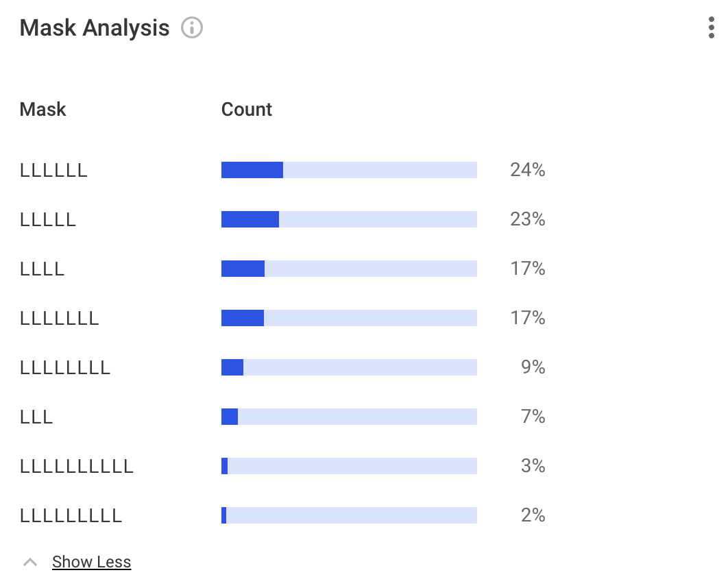Screen dimensions: 728x577
Task: Click the 9% count bar
Action: 349,367
